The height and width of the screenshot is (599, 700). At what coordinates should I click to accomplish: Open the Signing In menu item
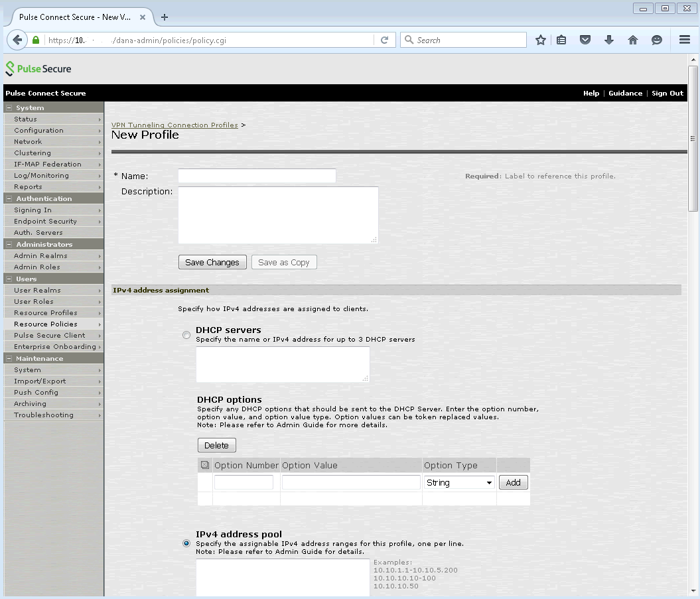tap(54, 210)
